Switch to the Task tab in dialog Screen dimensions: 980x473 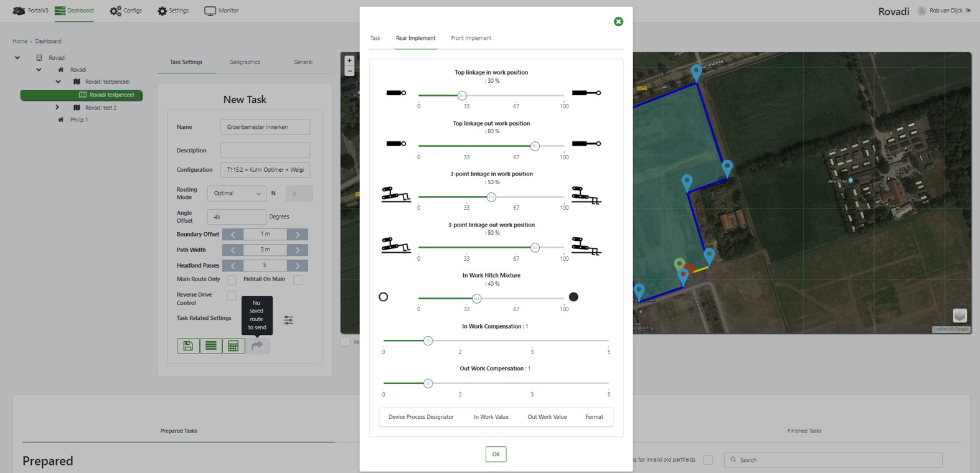coord(375,38)
